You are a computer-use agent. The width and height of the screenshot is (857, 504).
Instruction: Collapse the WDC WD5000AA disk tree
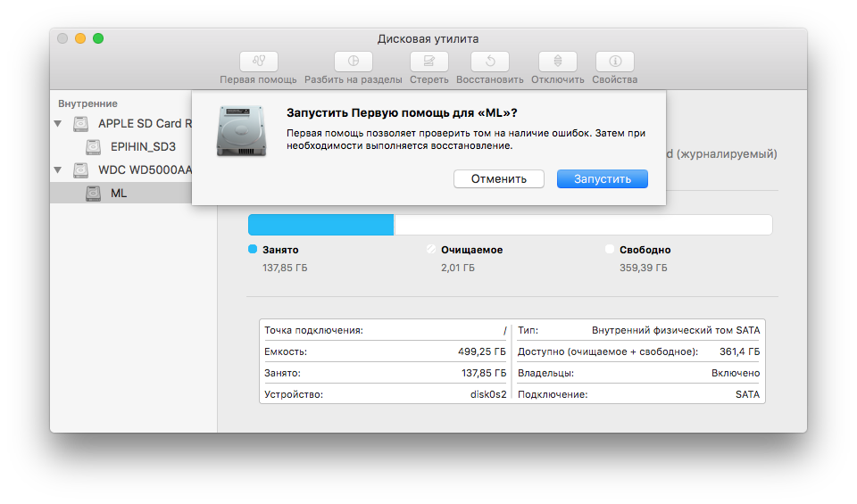[58, 169]
